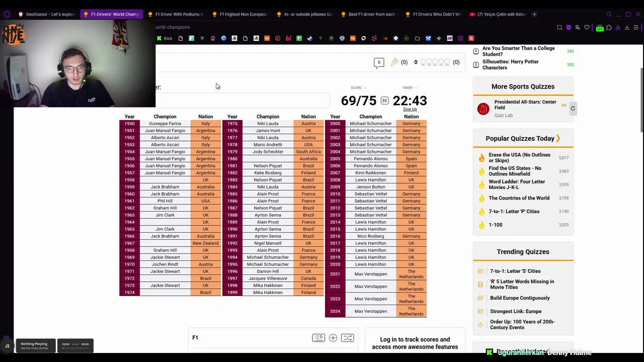
Task: Open the Kick bookmark
Action: pos(165,38)
